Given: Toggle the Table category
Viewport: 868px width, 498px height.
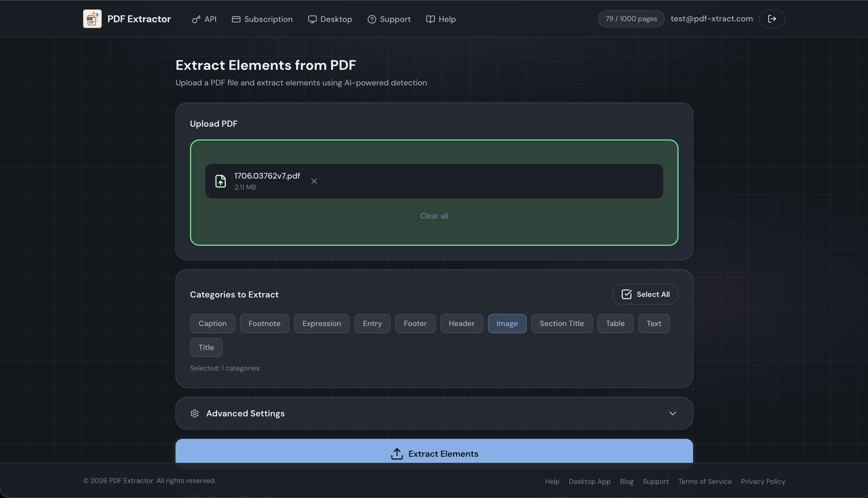Looking at the screenshot, I should coord(615,323).
